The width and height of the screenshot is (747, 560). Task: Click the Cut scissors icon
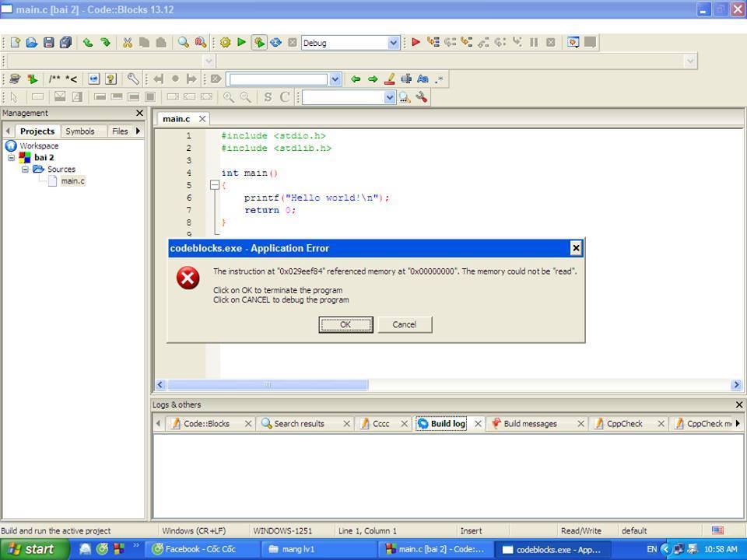[x=127, y=43]
